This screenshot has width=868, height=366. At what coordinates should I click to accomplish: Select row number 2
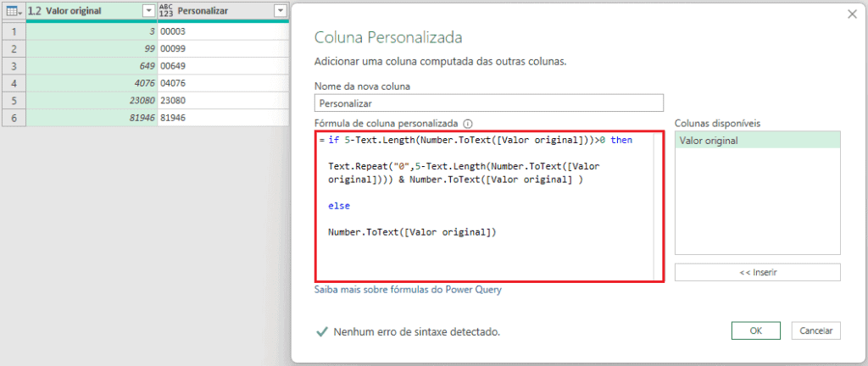(14, 48)
